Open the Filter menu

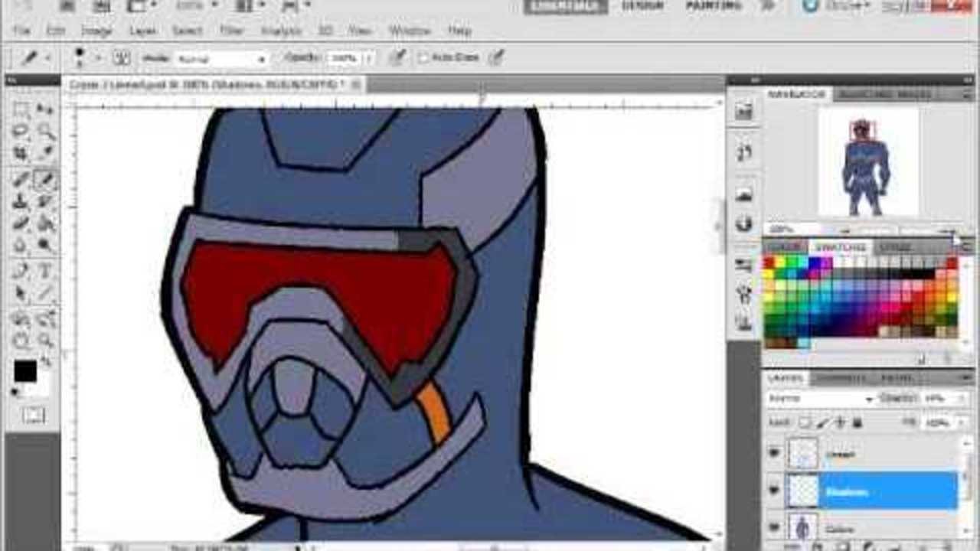231,31
